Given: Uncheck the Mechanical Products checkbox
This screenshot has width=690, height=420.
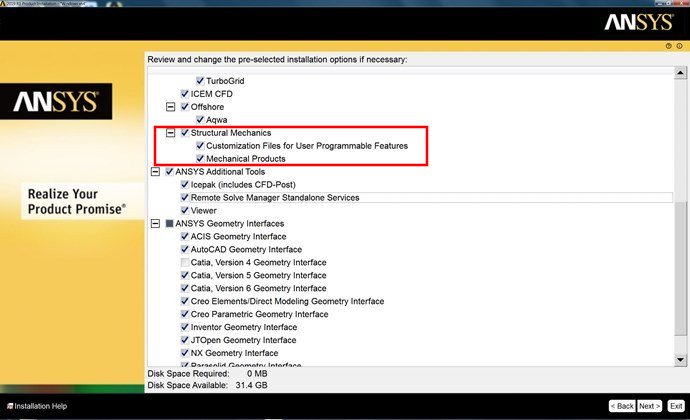Looking at the screenshot, I should 200,158.
